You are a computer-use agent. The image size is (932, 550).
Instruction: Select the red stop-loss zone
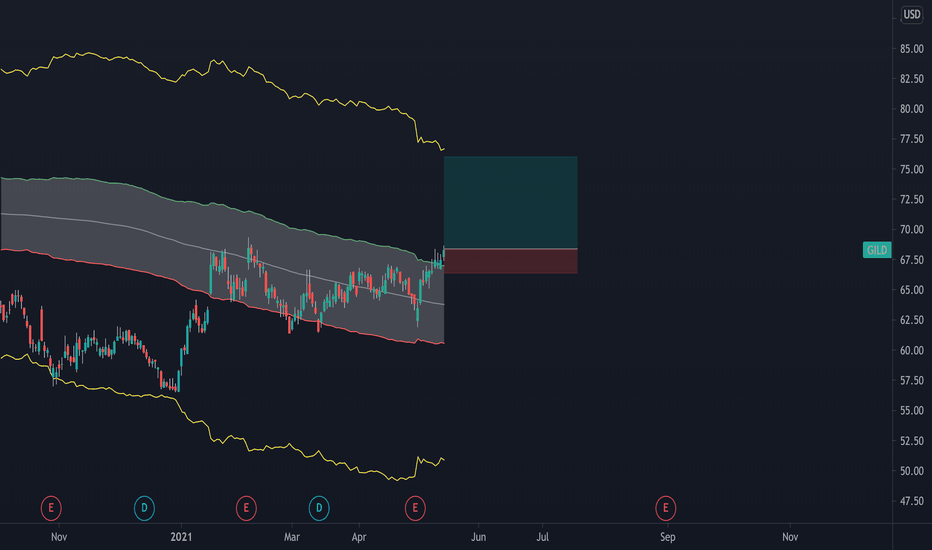click(x=511, y=261)
